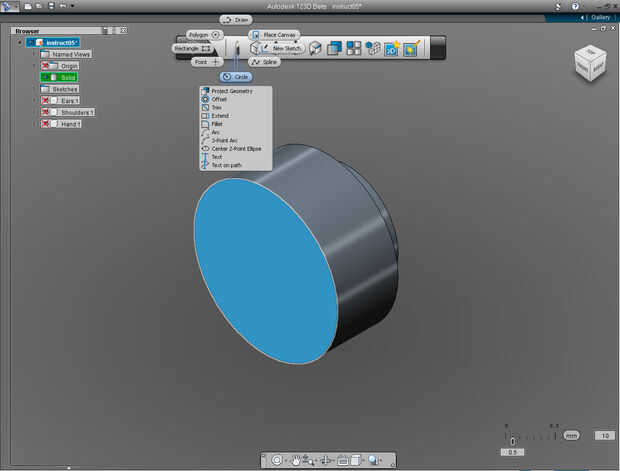Click the pattern grid icon in toolbar
620x471 pixels.
click(x=353, y=48)
